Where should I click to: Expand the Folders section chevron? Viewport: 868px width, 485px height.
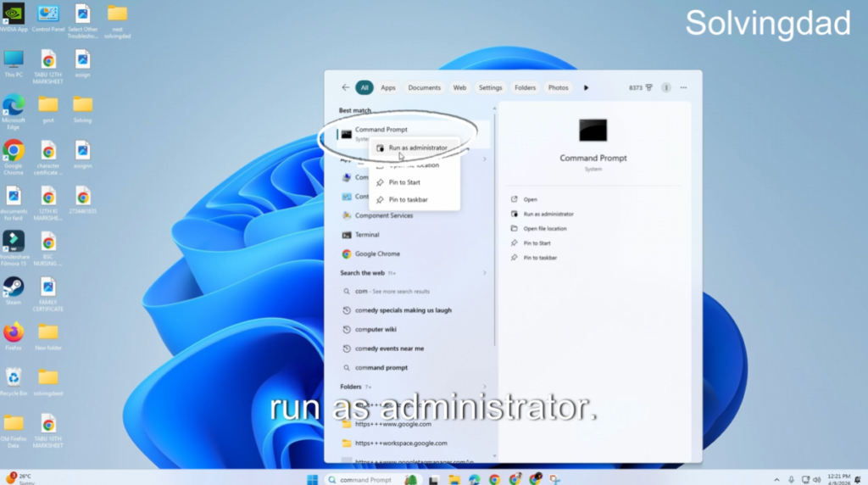485,387
